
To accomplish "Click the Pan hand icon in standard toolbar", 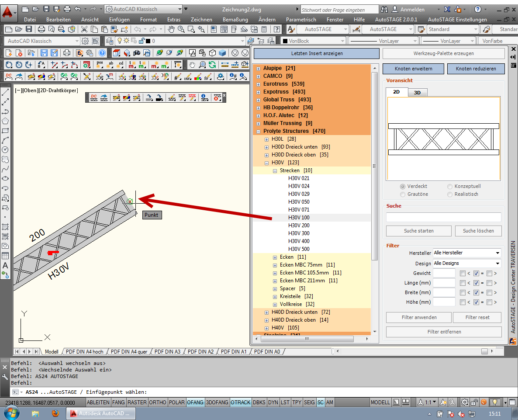I will tap(171, 29).
